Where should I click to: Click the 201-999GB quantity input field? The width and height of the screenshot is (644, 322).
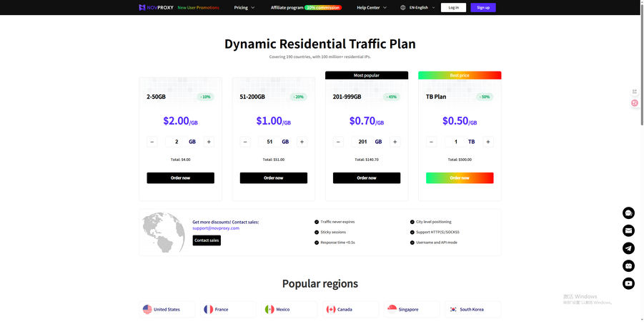pos(362,142)
